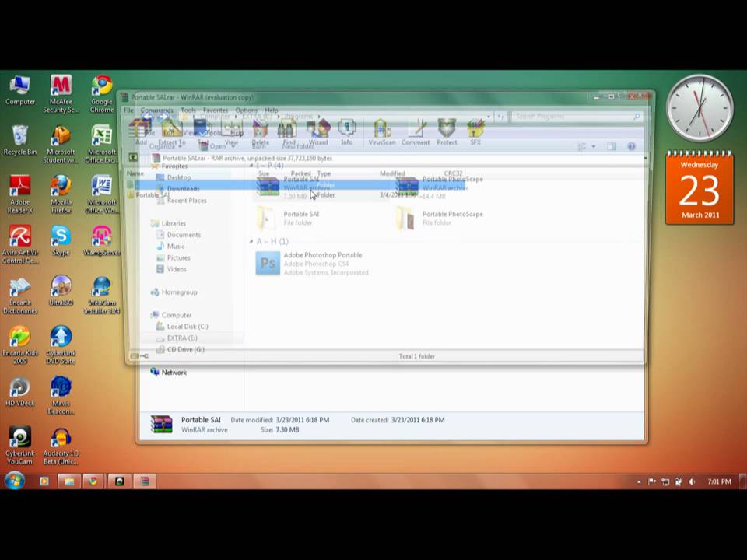
Task: Click the WinRAR taskbar button
Action: click(x=145, y=481)
